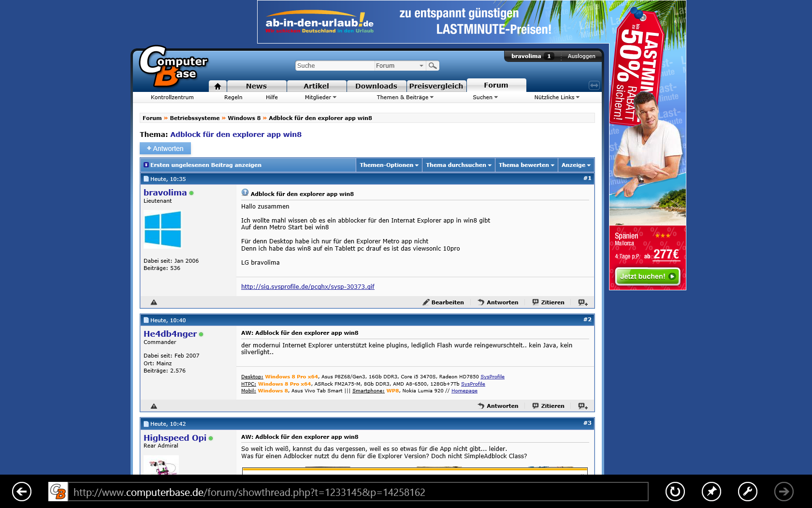Switch to the News tab
The height and width of the screenshot is (508, 812).
click(x=256, y=86)
